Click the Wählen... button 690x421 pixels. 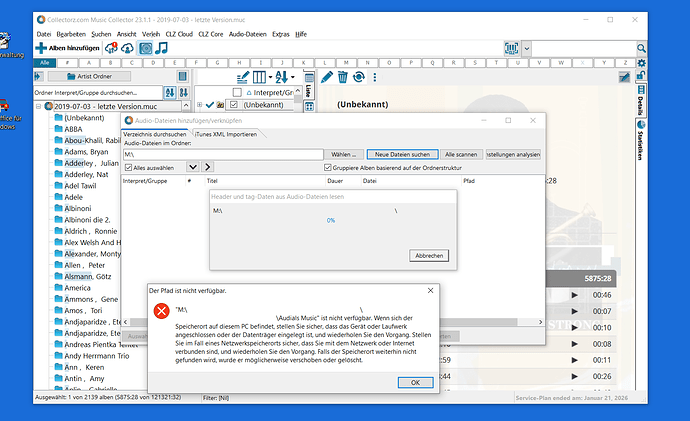[x=344, y=154]
